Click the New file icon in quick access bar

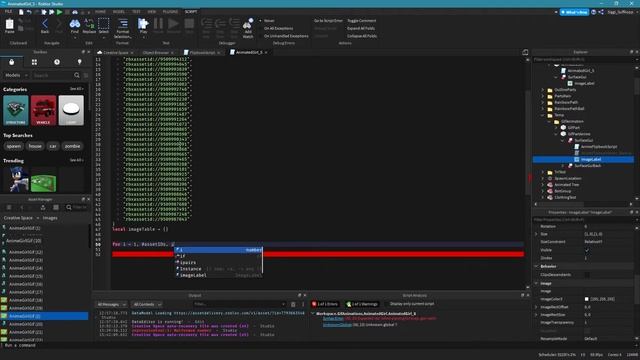click(x=21, y=12)
